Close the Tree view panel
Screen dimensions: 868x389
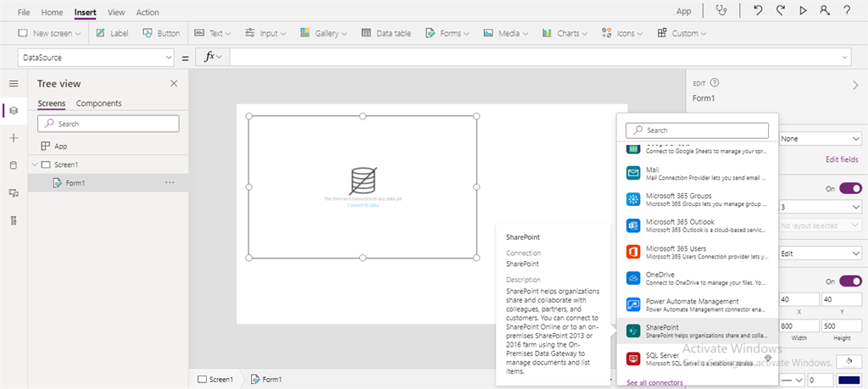click(174, 84)
